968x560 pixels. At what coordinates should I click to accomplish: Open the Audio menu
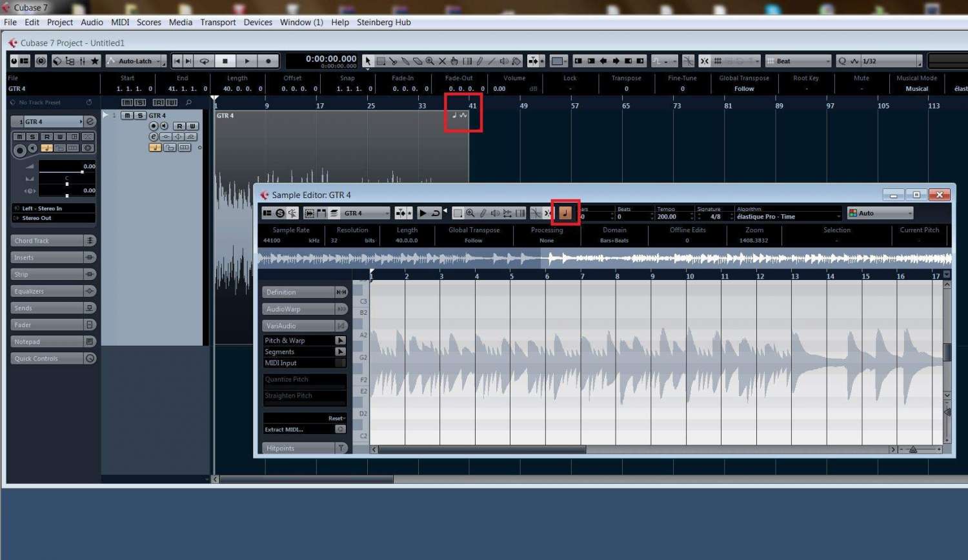(92, 22)
